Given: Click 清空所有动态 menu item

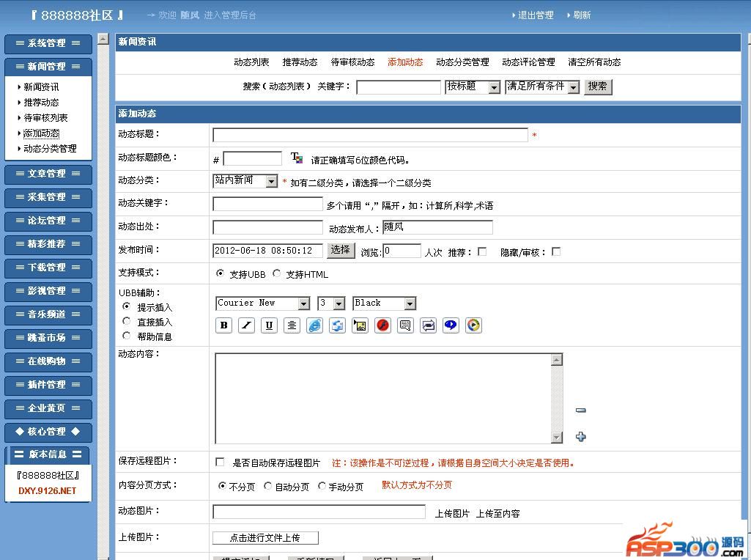Looking at the screenshot, I should (594, 62).
